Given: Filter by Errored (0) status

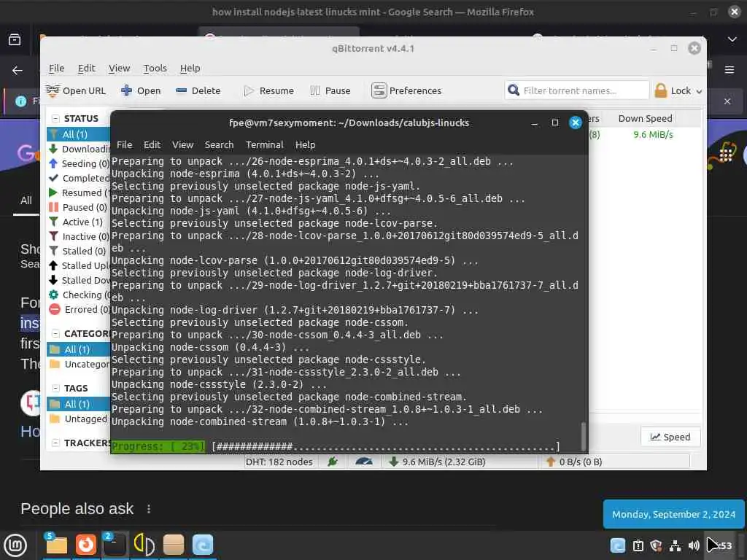Looking at the screenshot, I should tap(79, 309).
